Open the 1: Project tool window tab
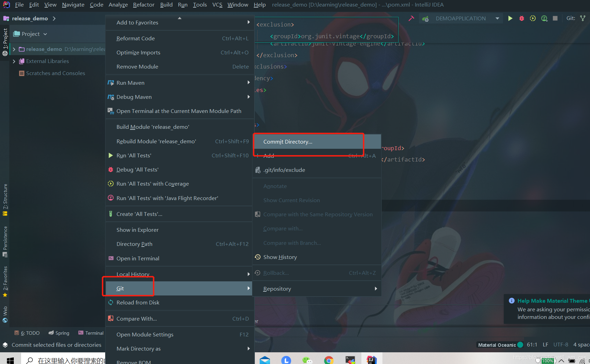Screen dimensions: 590x364 click(5, 42)
